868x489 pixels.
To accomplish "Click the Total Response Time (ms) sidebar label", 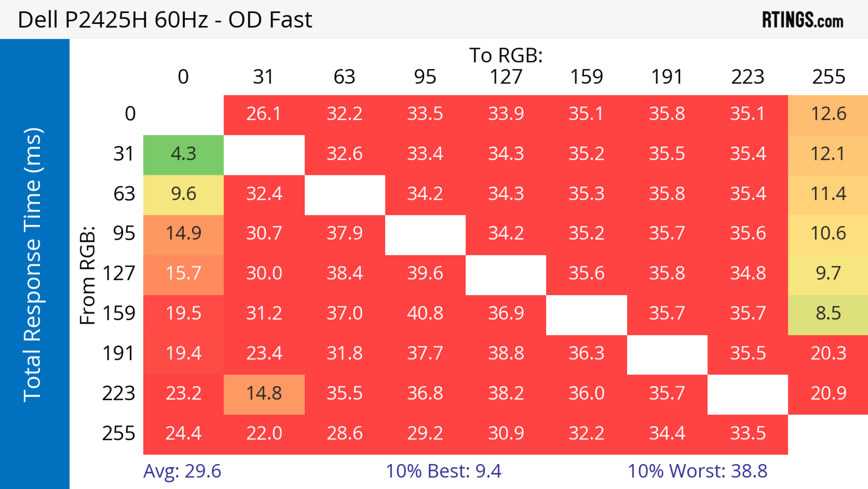I will (x=33, y=264).
